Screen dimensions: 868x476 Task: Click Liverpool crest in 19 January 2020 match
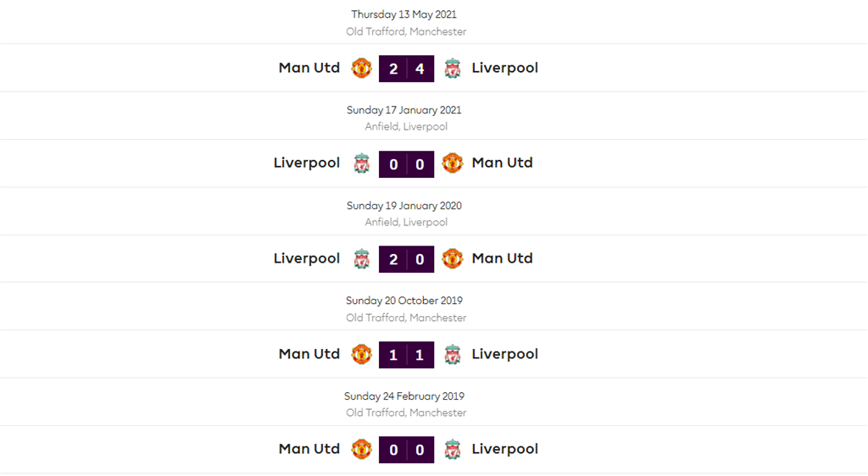pos(362,258)
